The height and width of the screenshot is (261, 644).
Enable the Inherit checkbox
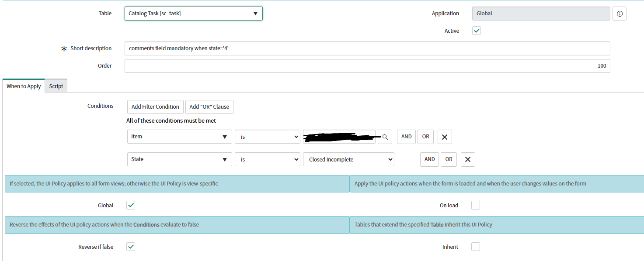tap(476, 247)
